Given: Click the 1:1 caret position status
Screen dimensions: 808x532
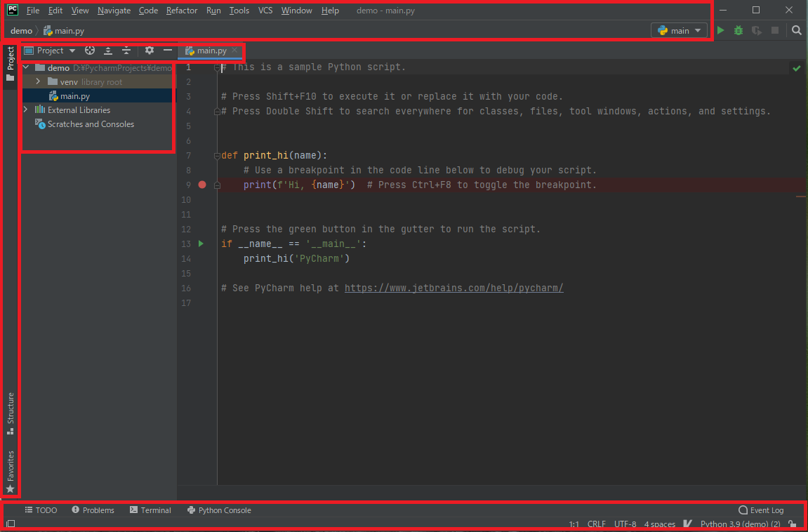Looking at the screenshot, I should tap(574, 524).
